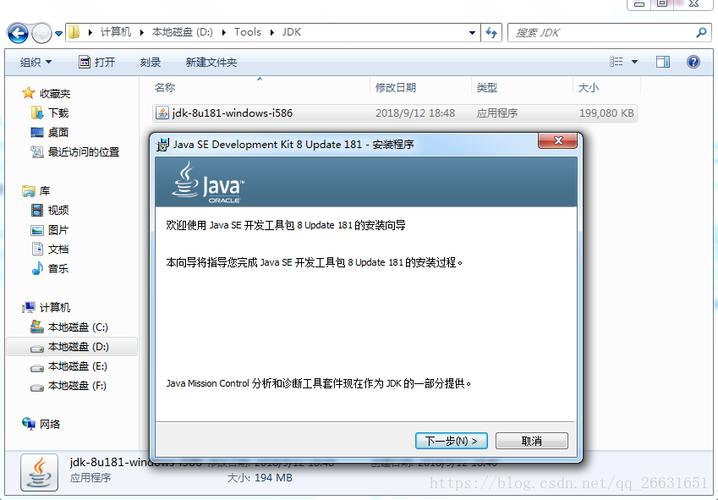The image size is (718, 500).
Task: Open the 音乐 library
Action: tap(49, 268)
